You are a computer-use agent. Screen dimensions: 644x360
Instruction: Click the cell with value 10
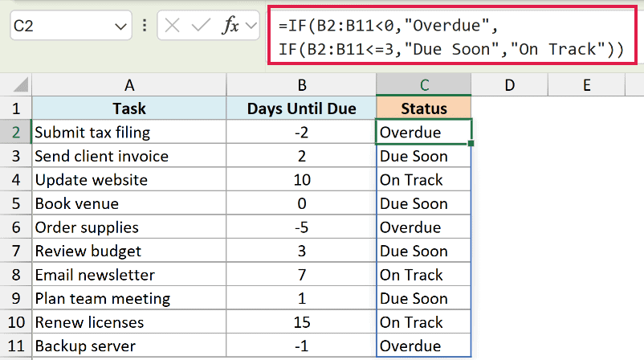(301, 179)
